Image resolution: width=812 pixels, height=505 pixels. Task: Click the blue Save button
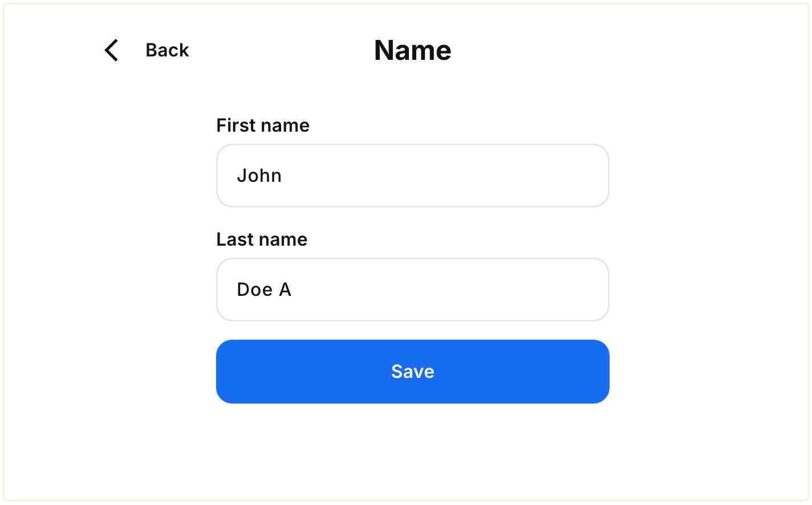(412, 372)
